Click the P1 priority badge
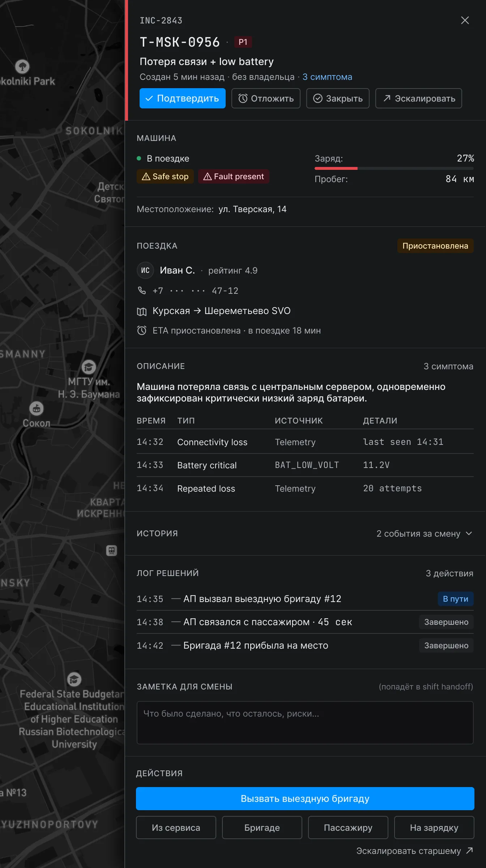 [x=243, y=42]
